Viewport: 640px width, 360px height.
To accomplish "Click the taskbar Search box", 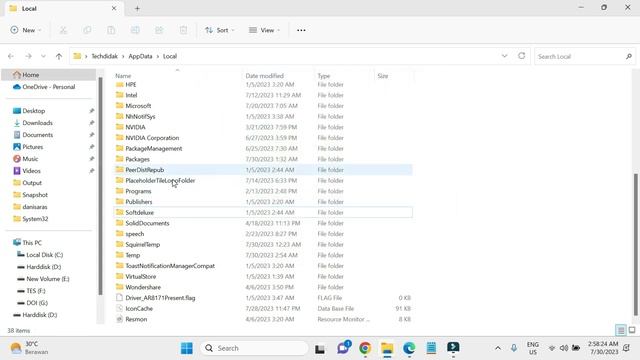I will (254, 348).
